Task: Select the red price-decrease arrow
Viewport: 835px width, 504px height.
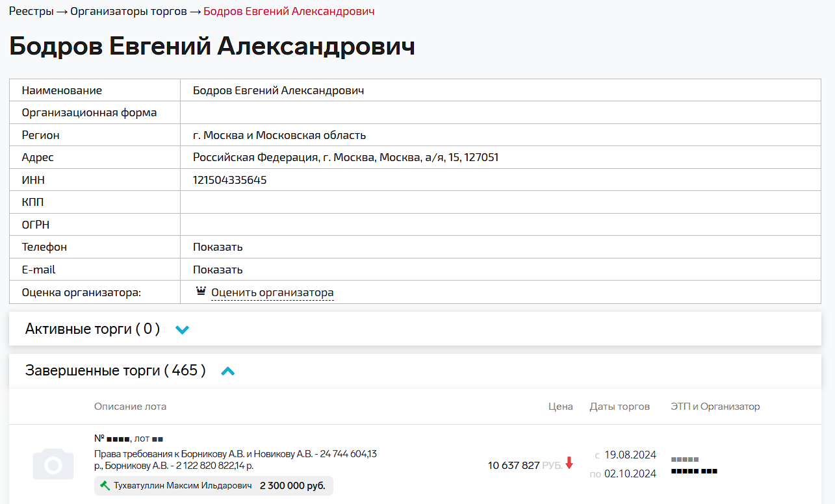Action: point(569,463)
